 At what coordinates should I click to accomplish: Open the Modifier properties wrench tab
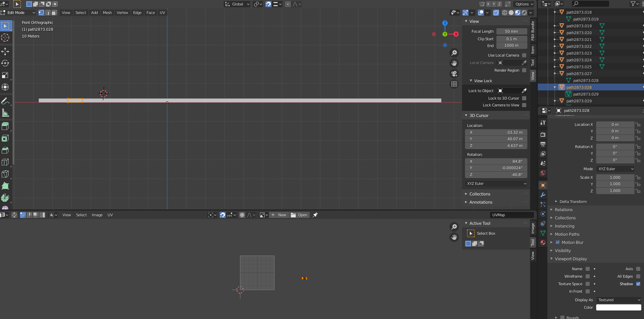543,195
